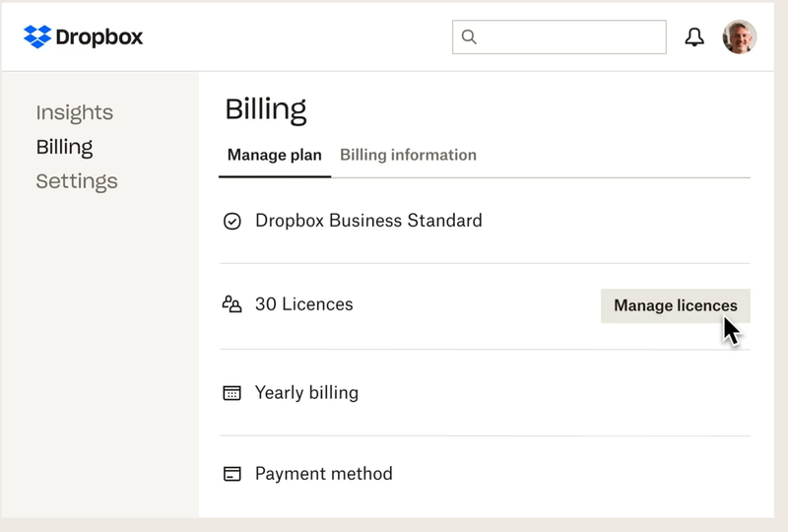Click the card icon beside Payment method
The height and width of the screenshot is (532, 788).
click(x=232, y=474)
